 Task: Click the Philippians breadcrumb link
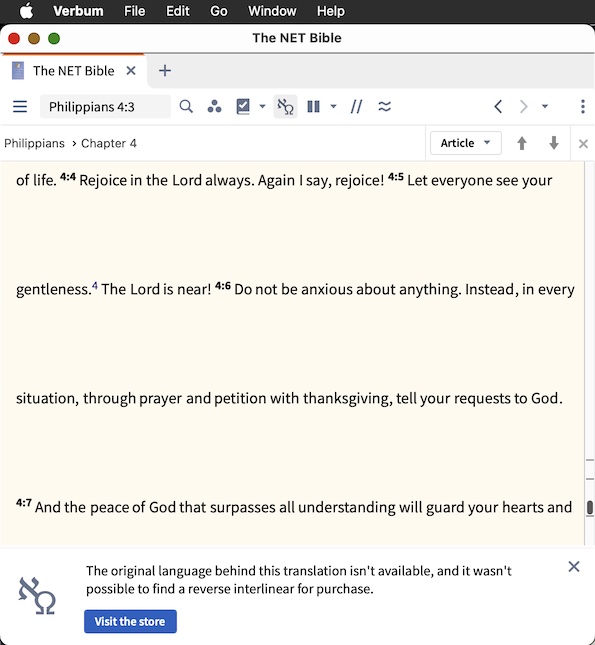pyautogui.click(x=35, y=143)
